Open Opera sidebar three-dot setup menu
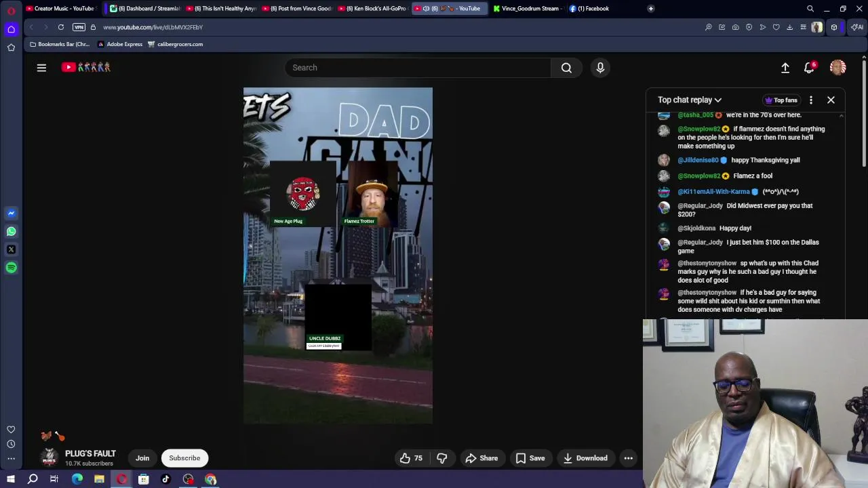This screenshot has height=488, width=868. 11,459
